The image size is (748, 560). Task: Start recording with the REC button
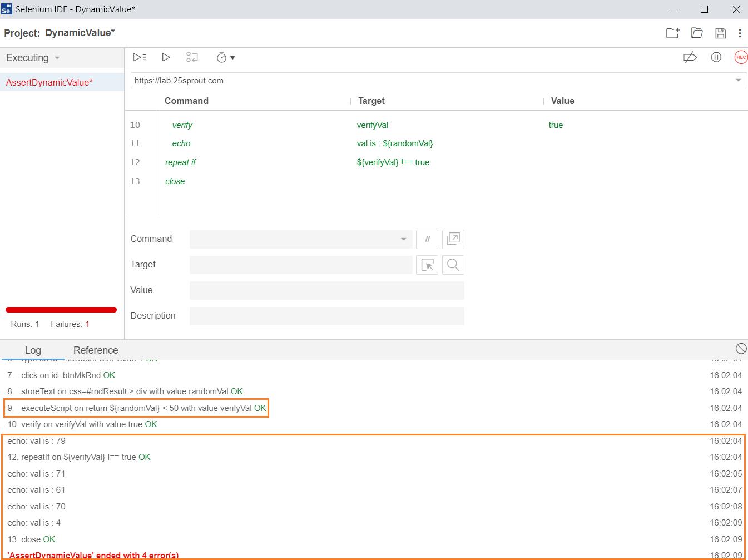coord(741,57)
